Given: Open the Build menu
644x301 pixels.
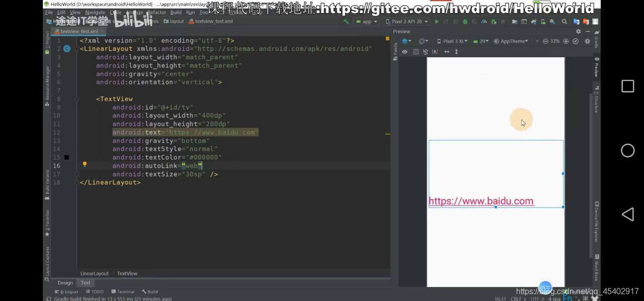Looking at the screenshot, I should pyautogui.click(x=176, y=12).
